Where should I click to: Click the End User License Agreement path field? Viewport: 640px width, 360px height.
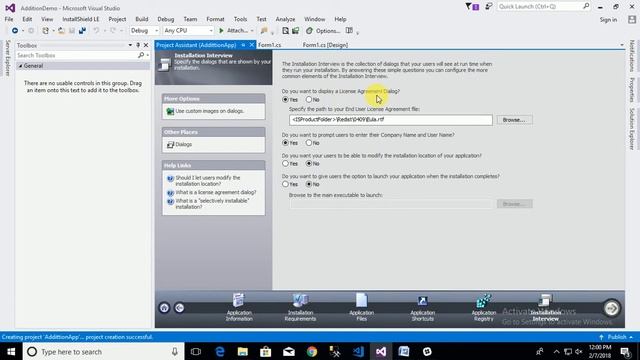[391, 120]
